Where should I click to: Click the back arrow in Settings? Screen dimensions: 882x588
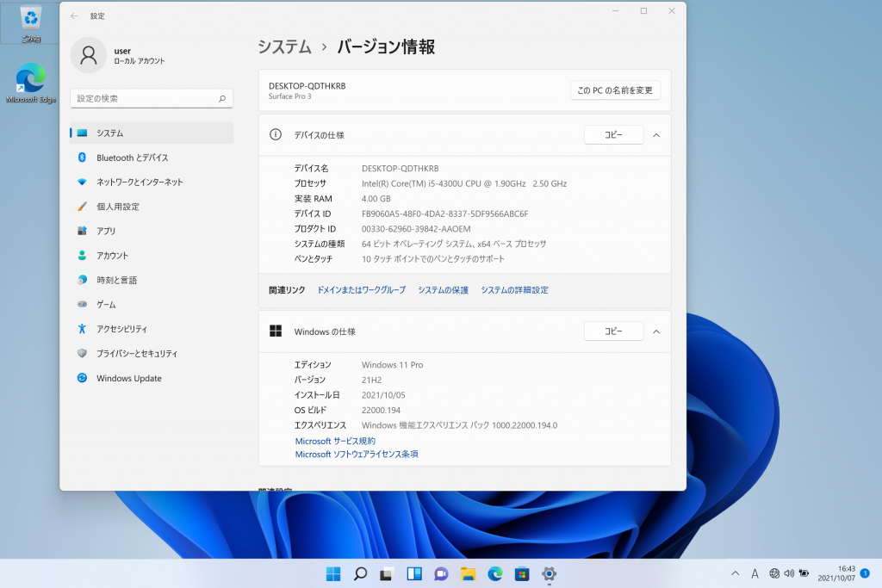click(74, 15)
